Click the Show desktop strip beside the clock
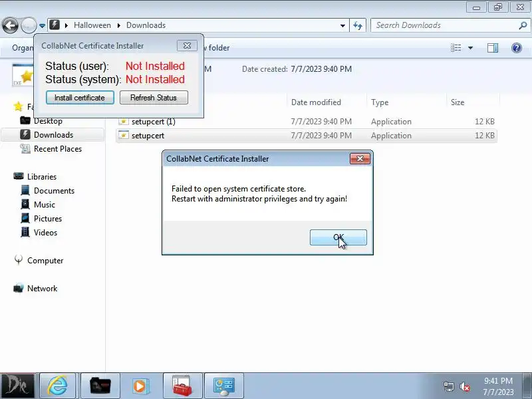This screenshot has height=399, width=532. (x=527, y=386)
